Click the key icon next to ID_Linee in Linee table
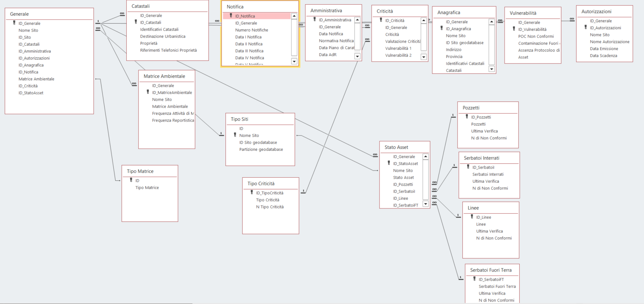This screenshot has height=304, width=644. pyautogui.click(x=472, y=217)
